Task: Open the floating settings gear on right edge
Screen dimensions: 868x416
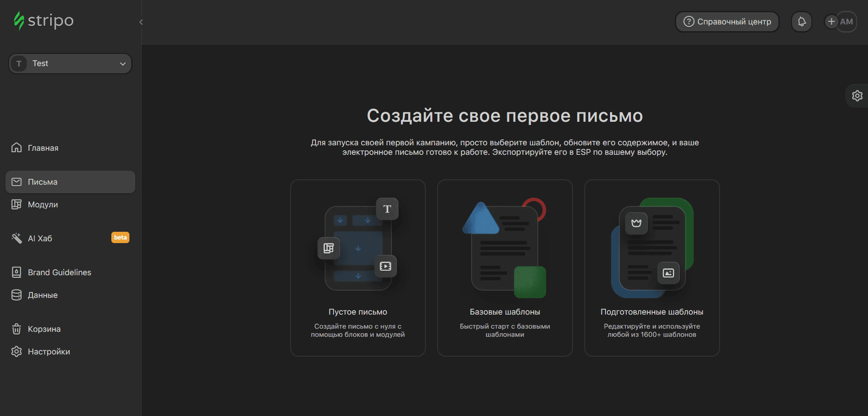Action: (857, 96)
